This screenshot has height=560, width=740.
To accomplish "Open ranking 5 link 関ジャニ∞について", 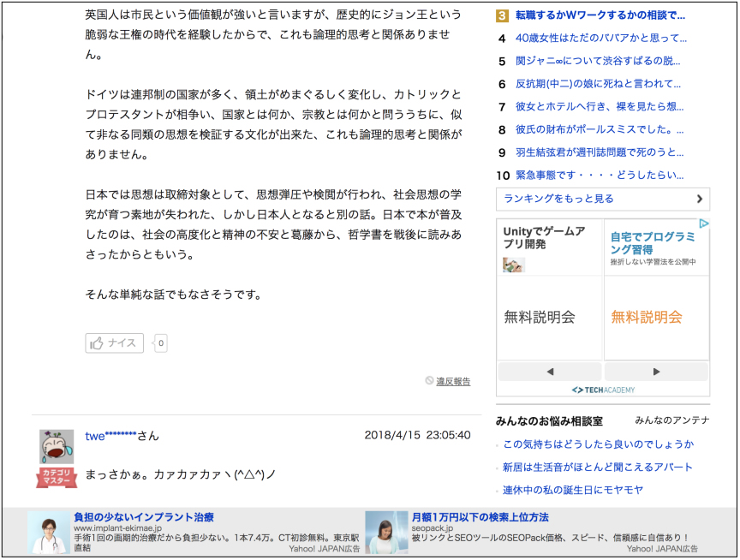I will coord(598,61).
